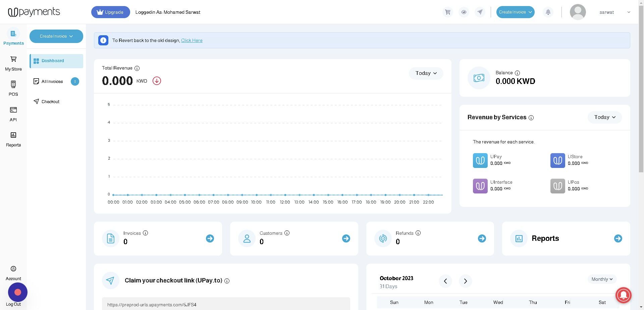Expand the Total Revenue Today dropdown

click(426, 73)
